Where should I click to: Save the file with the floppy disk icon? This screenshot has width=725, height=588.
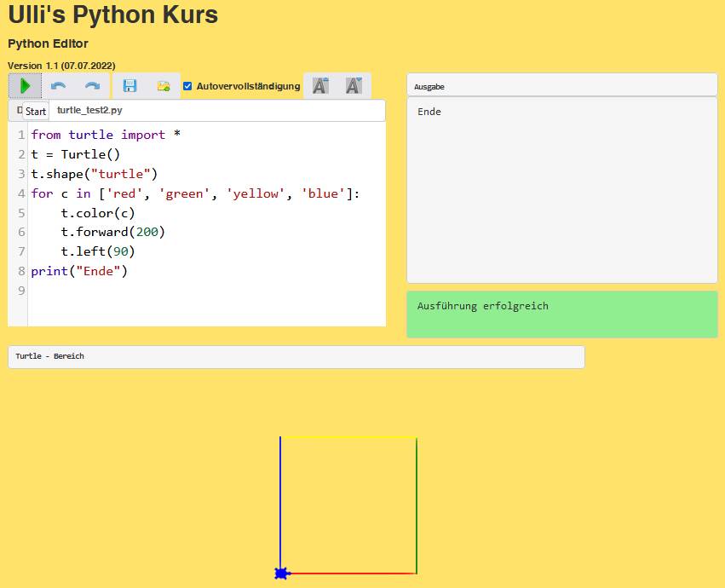coord(130,86)
